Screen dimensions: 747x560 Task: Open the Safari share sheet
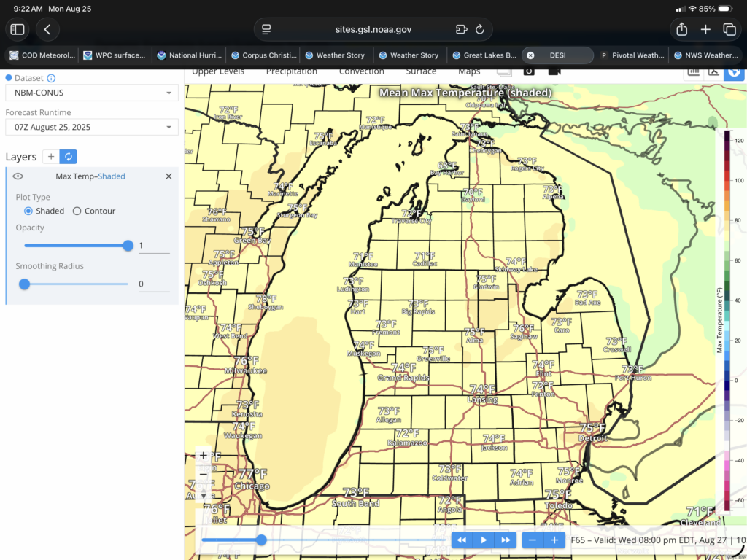tap(681, 29)
